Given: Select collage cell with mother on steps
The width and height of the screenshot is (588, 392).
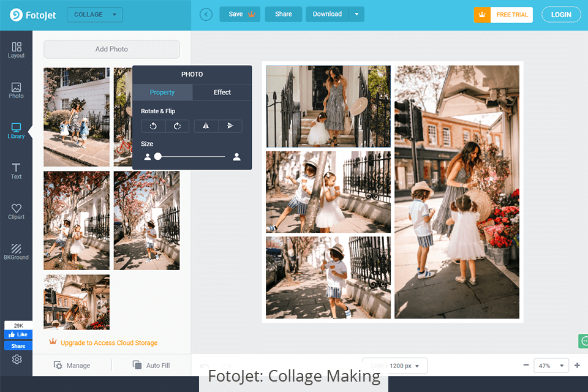Looking at the screenshot, I should [328, 107].
